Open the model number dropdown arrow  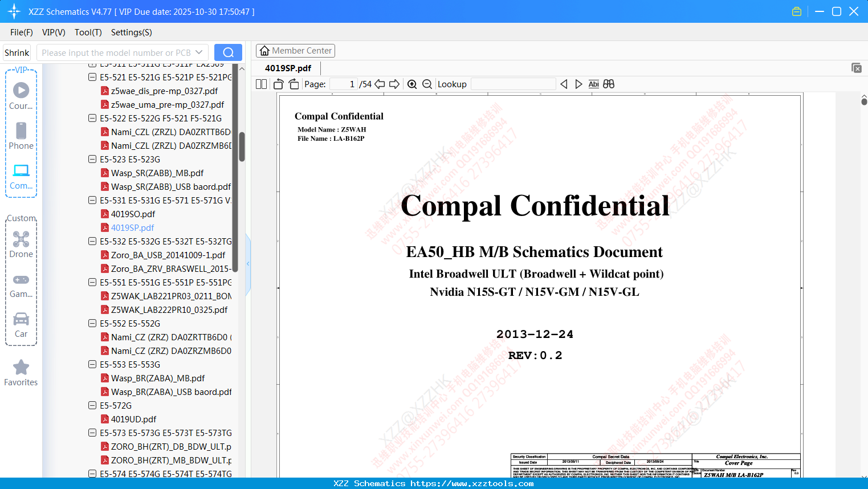click(199, 52)
